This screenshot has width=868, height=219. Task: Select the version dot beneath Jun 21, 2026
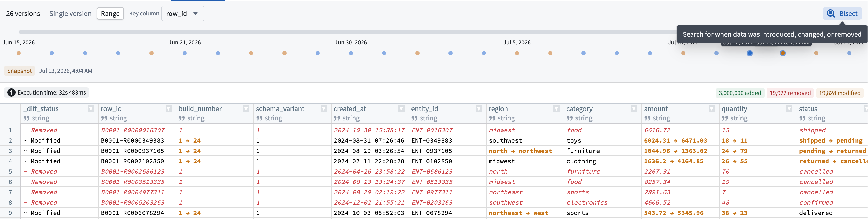pyautogui.click(x=185, y=53)
